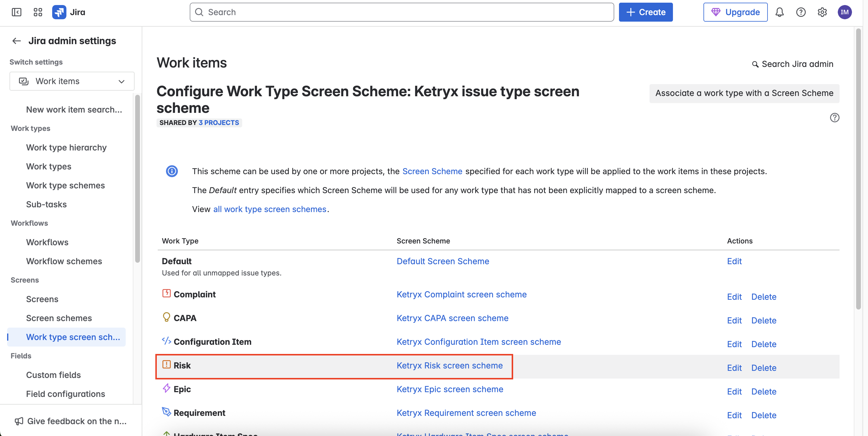The width and height of the screenshot is (868, 436).
Task: Click the Upgrade button
Action: (x=735, y=12)
